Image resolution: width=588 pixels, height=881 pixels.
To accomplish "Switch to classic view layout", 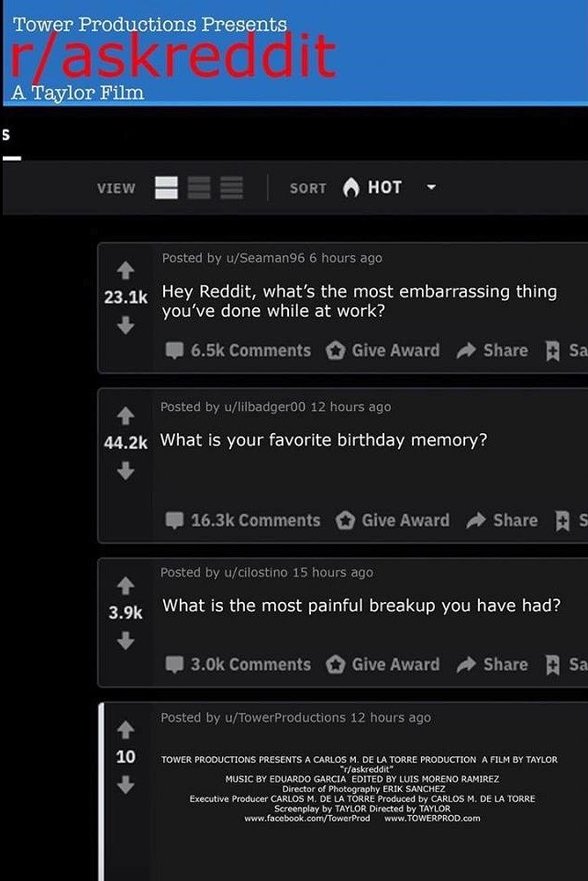I will pyautogui.click(x=199, y=187).
